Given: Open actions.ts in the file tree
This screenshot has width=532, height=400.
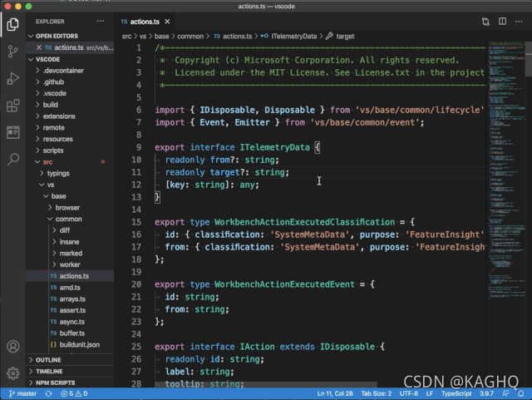Looking at the screenshot, I should 70,276.
